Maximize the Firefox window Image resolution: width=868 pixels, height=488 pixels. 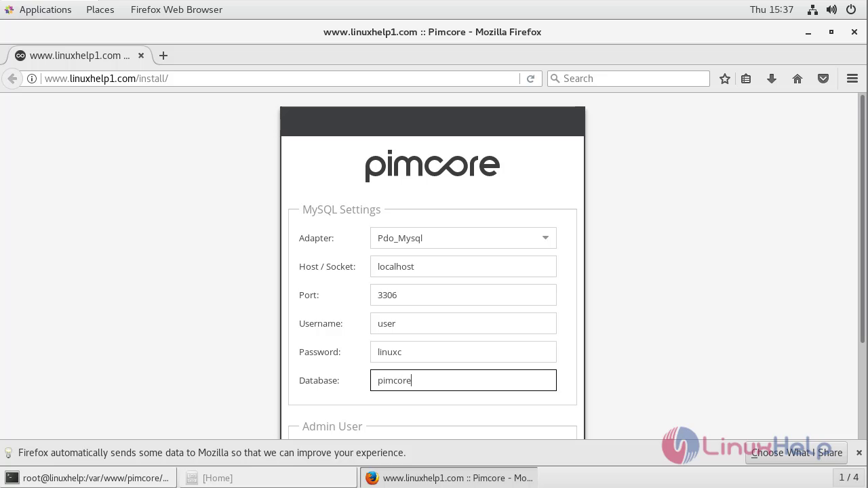pos(831,32)
